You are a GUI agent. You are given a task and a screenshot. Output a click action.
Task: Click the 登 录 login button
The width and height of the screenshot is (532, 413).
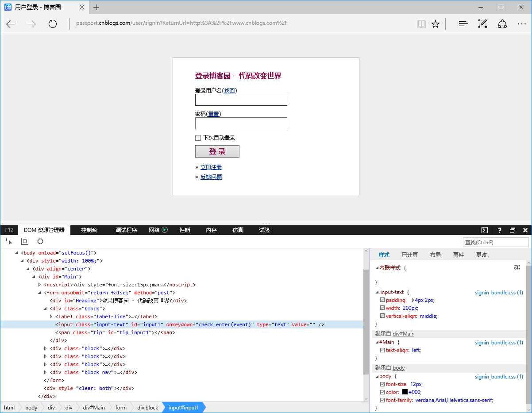(x=217, y=151)
